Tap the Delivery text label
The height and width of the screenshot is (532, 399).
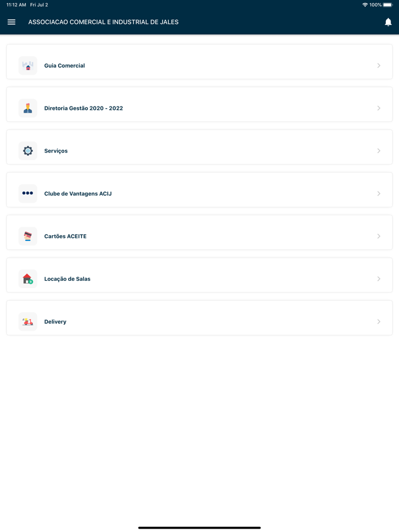click(55, 322)
